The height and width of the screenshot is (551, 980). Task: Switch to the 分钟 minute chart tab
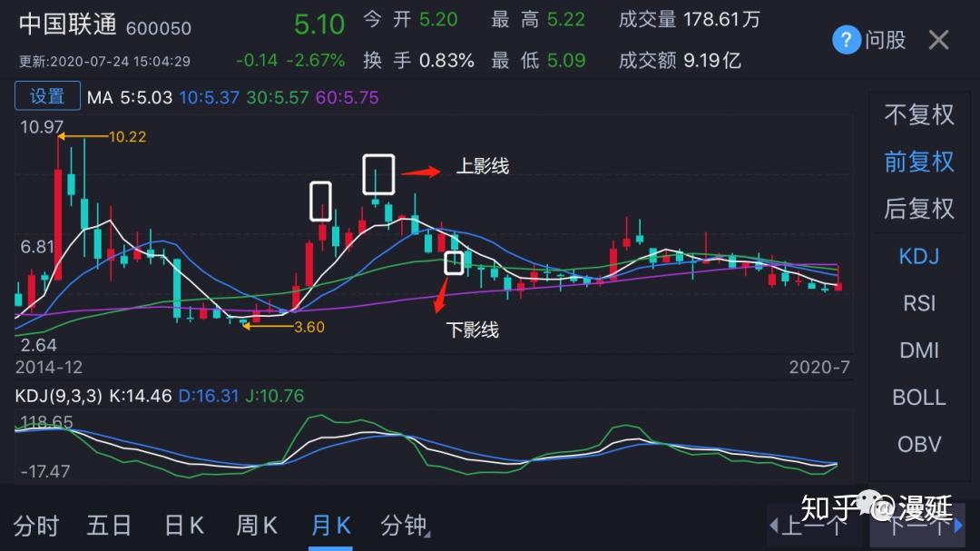403,525
